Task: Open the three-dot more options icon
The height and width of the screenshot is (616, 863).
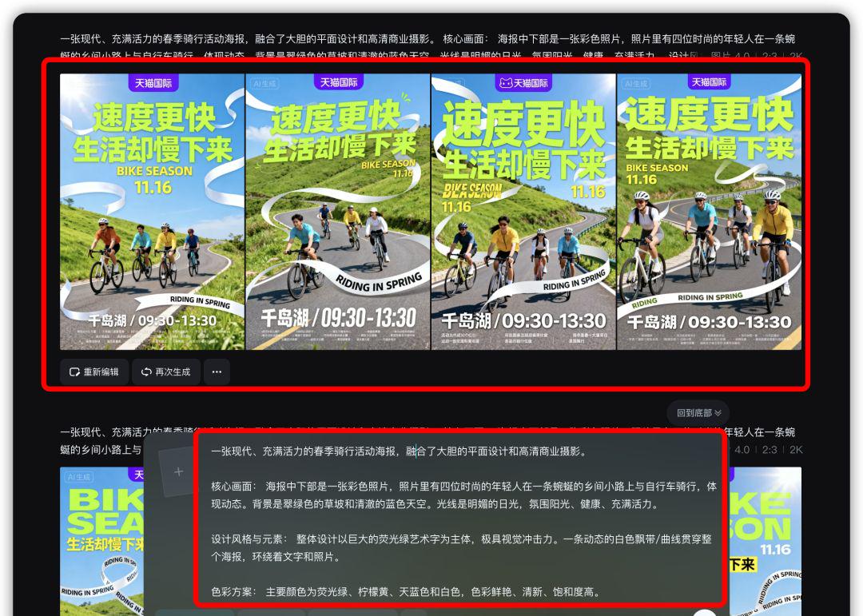Action: pos(217,371)
